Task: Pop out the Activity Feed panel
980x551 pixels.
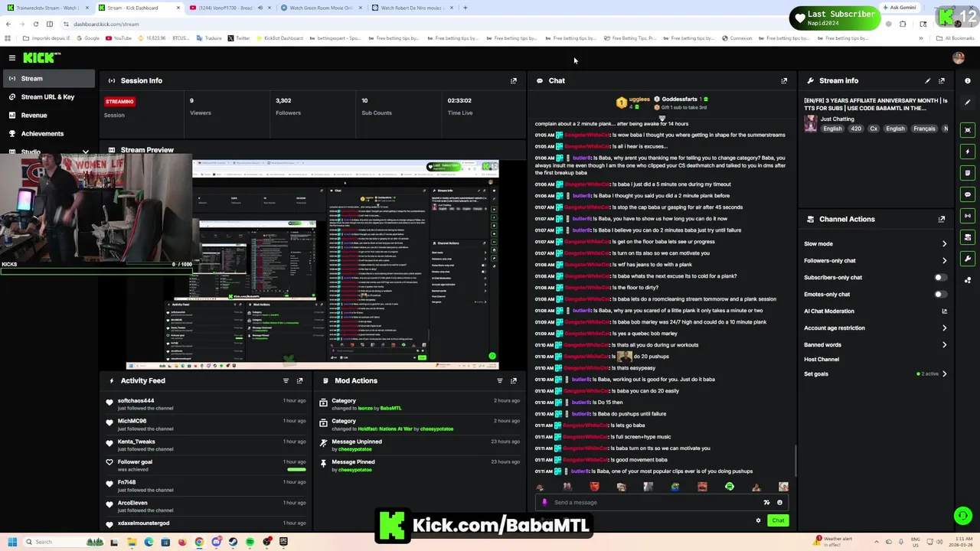Action: pyautogui.click(x=299, y=380)
